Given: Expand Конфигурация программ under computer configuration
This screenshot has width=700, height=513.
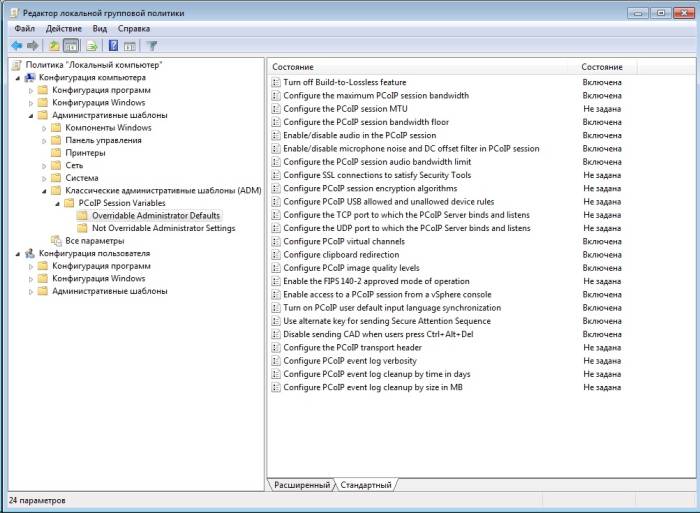Looking at the screenshot, I should (31, 91).
